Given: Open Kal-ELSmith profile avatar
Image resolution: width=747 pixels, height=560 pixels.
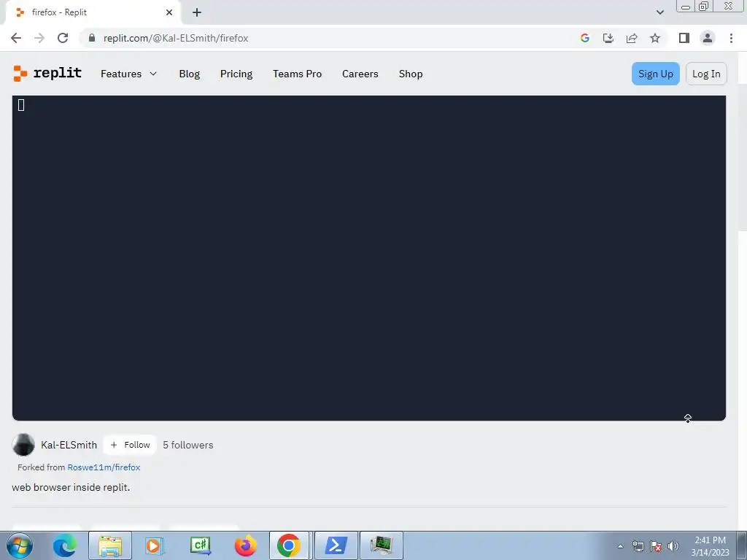Looking at the screenshot, I should (x=23, y=445).
